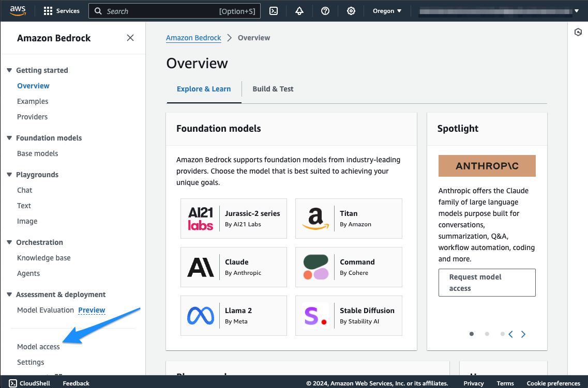Open the help question mark icon

click(325, 11)
